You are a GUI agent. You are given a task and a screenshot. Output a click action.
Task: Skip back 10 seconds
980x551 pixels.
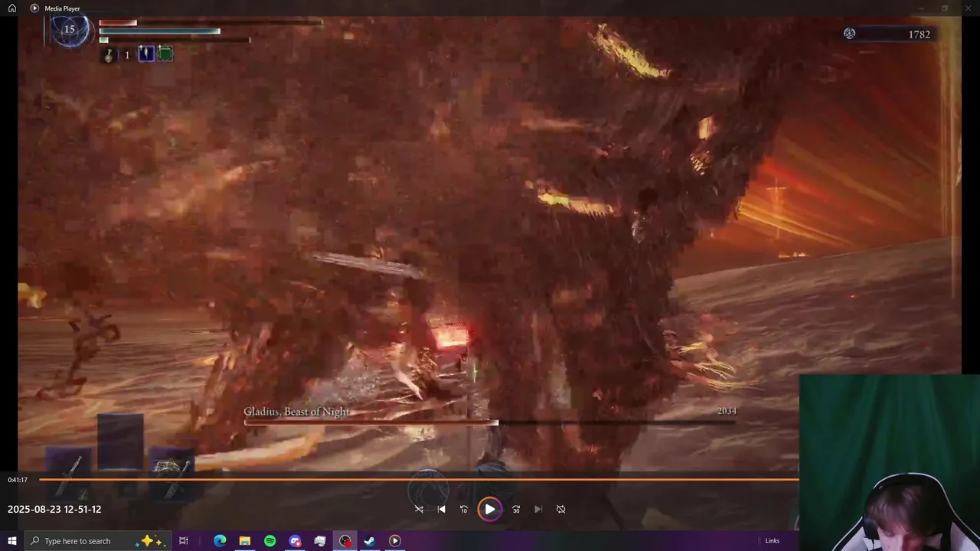463,509
